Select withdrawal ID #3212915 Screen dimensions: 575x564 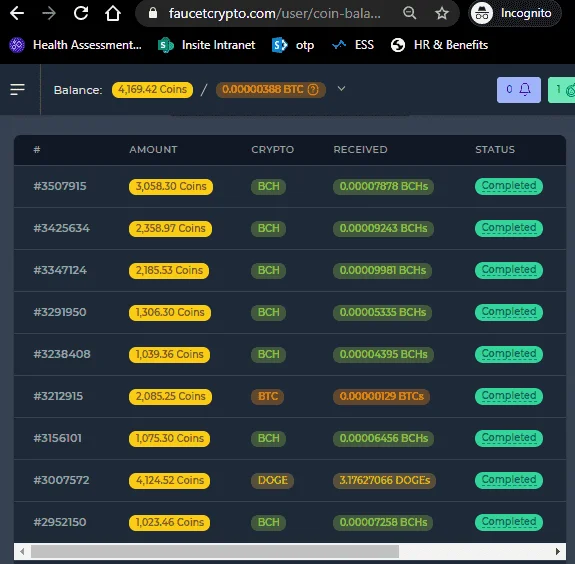58,396
